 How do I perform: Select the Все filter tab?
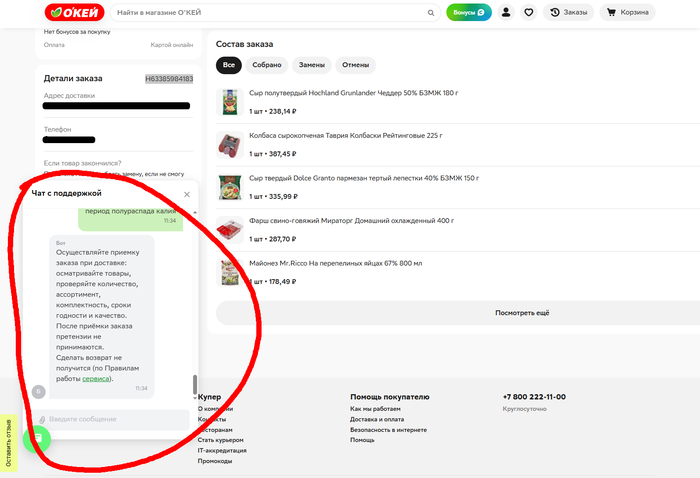(x=229, y=65)
